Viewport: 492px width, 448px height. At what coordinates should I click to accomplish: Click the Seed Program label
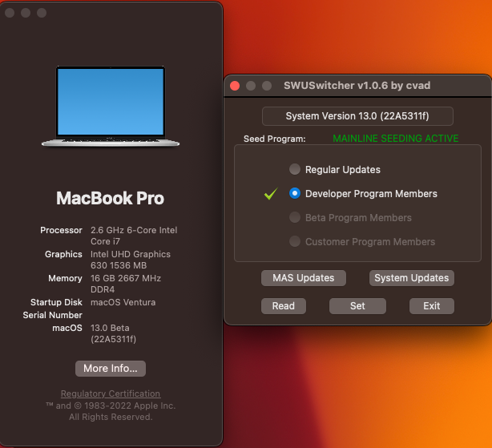click(x=275, y=139)
